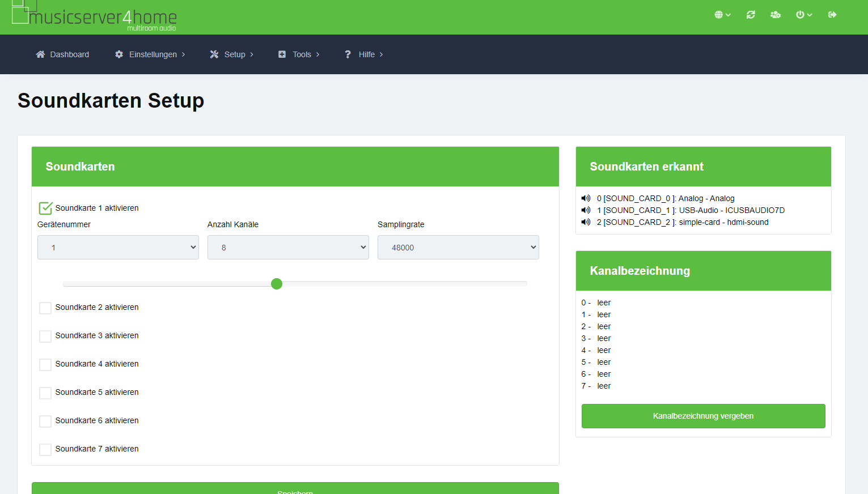Screen dimensions: 868x494
Task: Open the language globe menu
Action: point(722,15)
